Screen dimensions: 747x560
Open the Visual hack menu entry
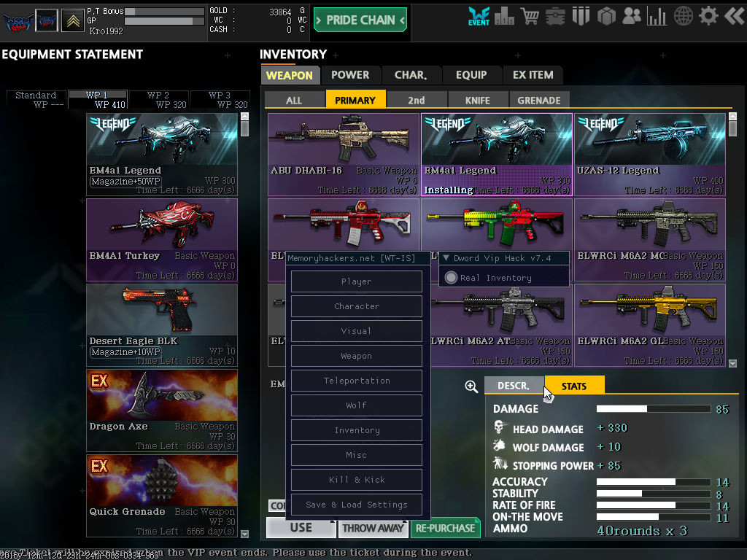pos(356,331)
